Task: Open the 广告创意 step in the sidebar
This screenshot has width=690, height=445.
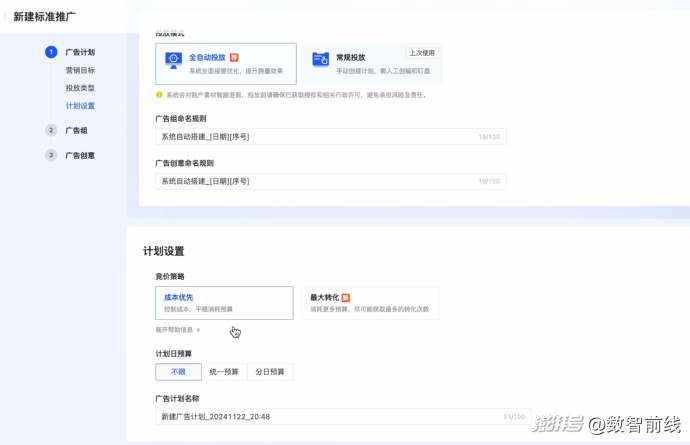Action: [80, 155]
